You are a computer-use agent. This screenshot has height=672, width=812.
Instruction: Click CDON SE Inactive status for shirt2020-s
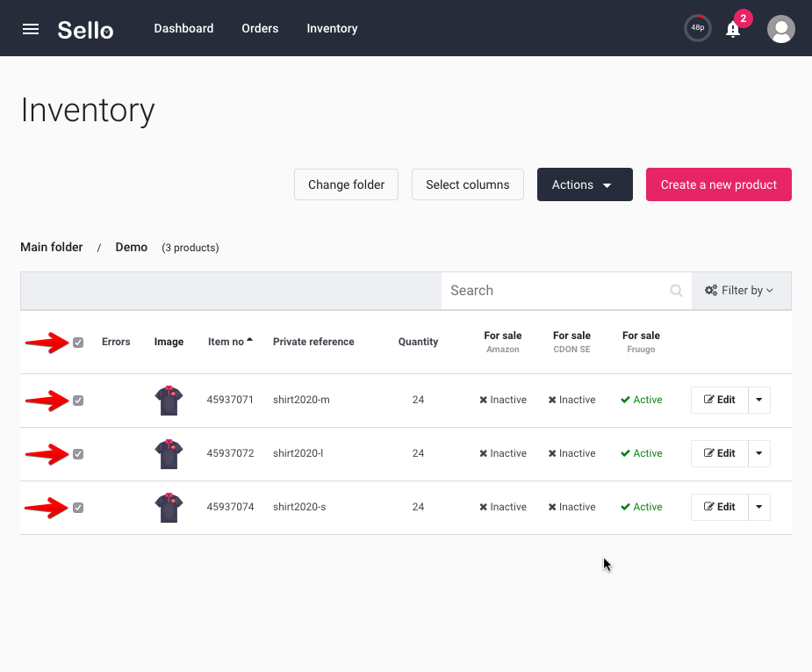pos(571,507)
